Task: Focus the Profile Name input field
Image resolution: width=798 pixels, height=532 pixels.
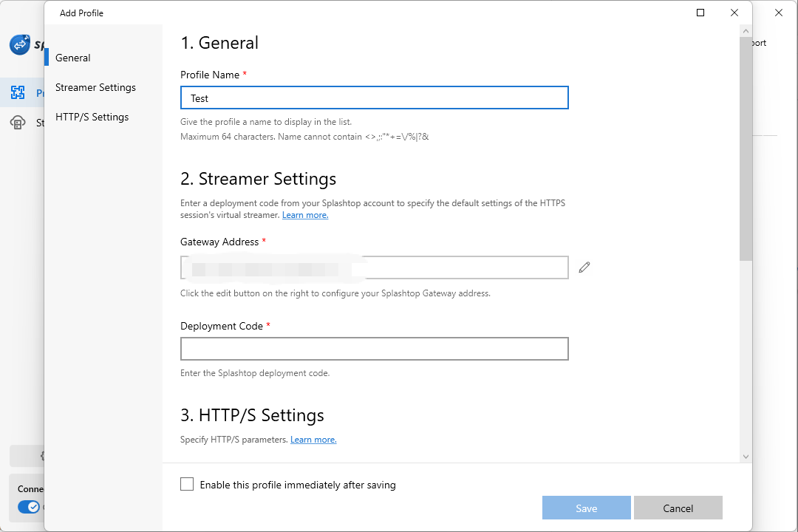Action: [x=375, y=98]
